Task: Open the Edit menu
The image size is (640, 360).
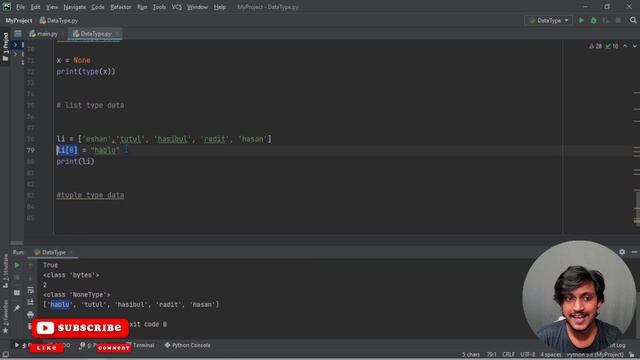Action: pyautogui.click(x=36, y=7)
